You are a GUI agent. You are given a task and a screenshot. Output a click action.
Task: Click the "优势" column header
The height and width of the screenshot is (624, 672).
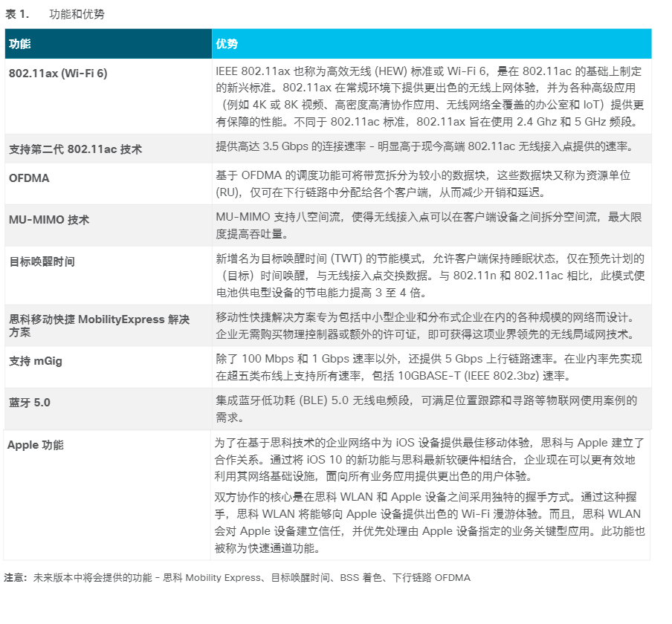(227, 44)
